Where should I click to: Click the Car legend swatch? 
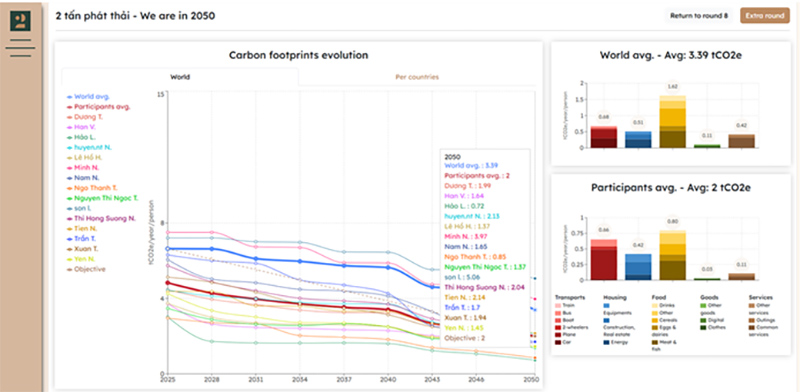point(558,342)
